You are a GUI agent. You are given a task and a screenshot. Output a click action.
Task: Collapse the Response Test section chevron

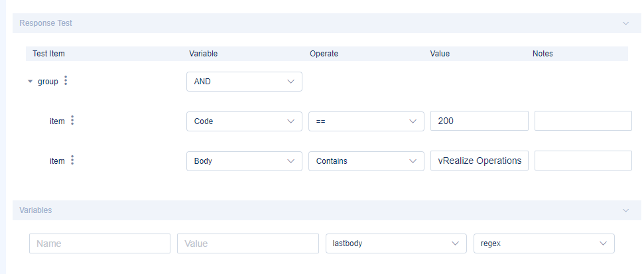click(625, 23)
